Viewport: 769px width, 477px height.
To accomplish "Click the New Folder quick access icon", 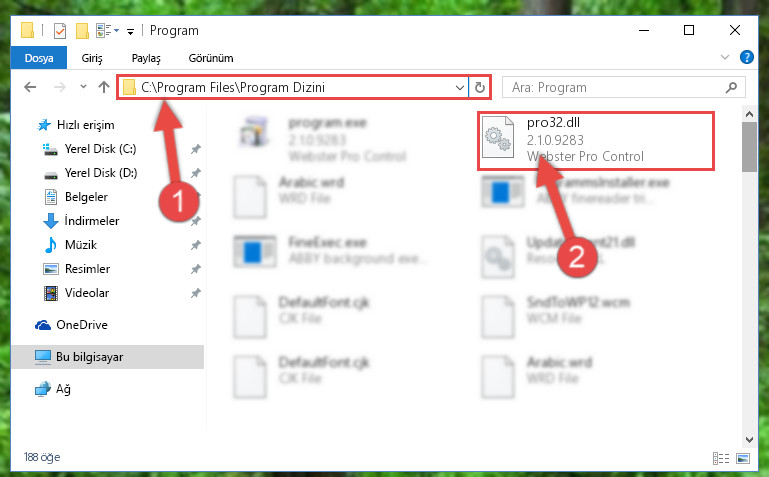I will click(82, 31).
